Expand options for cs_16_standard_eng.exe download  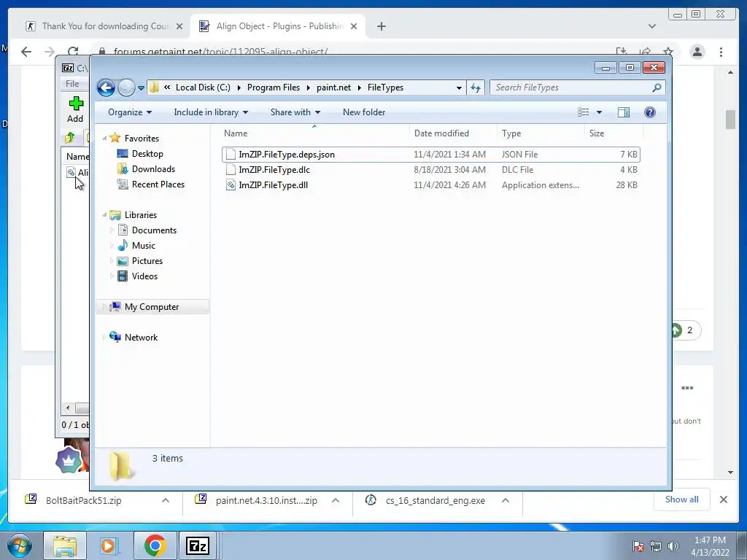tap(506, 500)
